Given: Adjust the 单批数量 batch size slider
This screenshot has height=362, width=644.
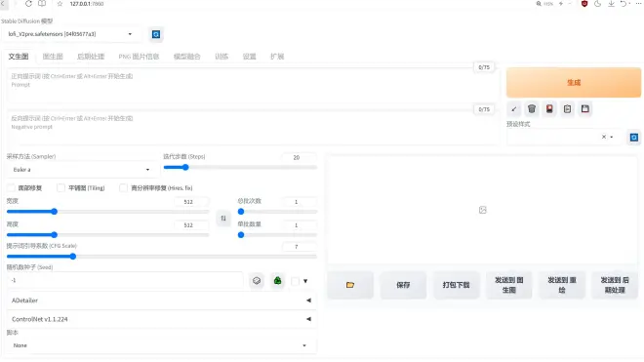Looking at the screenshot, I should (x=277, y=235).
